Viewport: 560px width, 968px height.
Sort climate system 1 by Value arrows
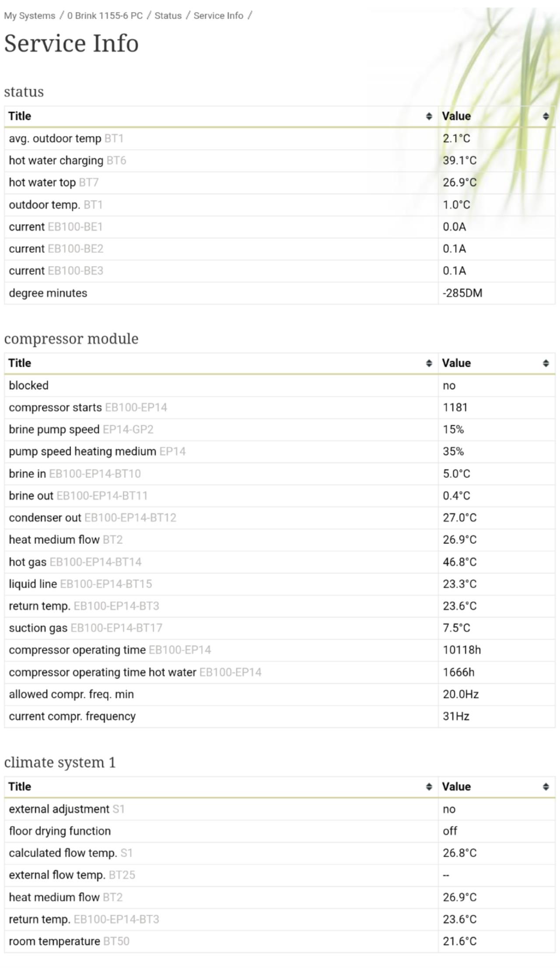(546, 787)
